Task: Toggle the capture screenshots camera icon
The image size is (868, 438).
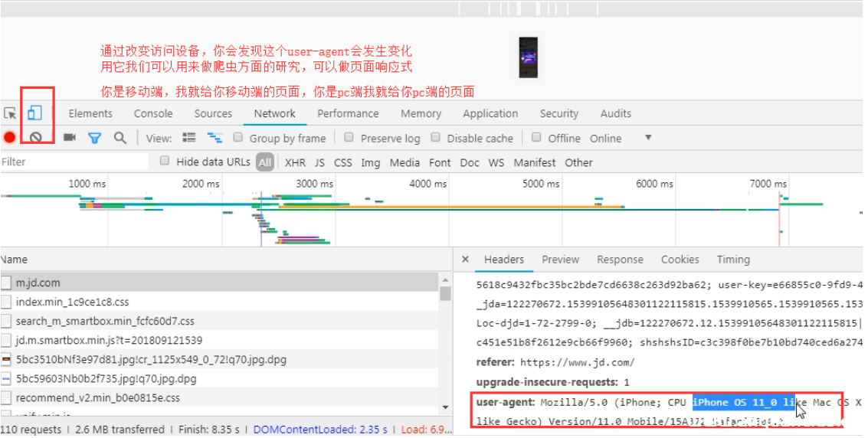Action: pos(70,138)
